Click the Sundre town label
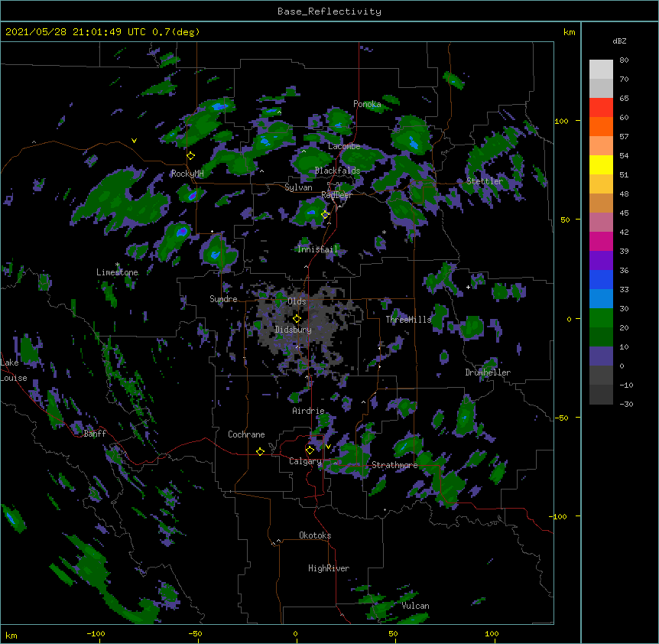Screen dimensions: 659x644 [223, 299]
